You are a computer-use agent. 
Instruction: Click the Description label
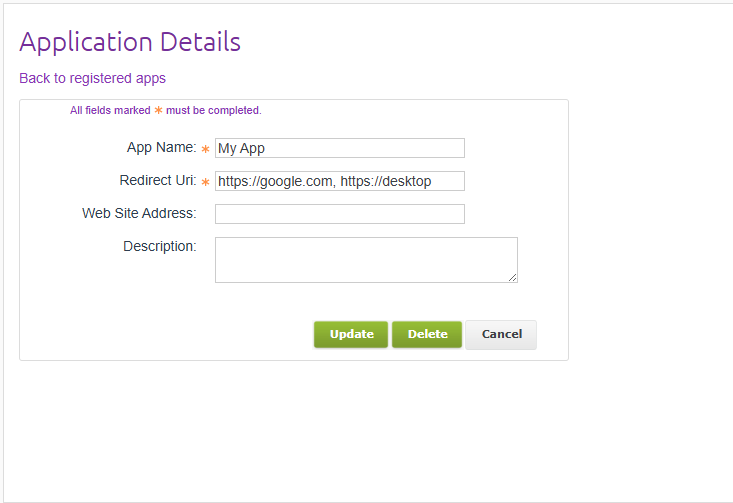[160, 246]
